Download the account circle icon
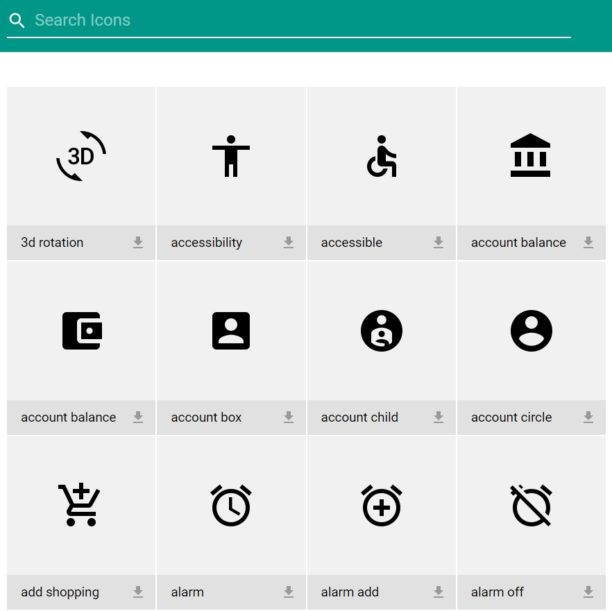Image resolution: width=612 pixels, height=611 pixels. [x=588, y=417]
